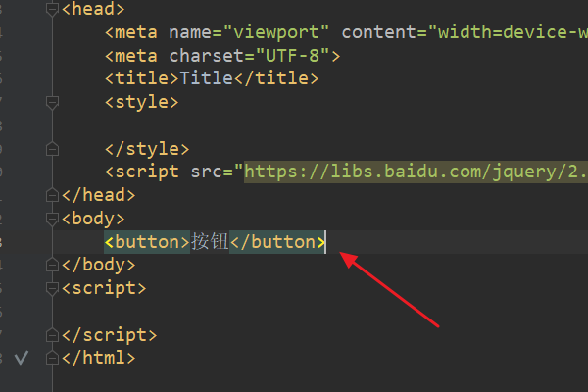The image size is (588, 392).
Task: Click the closing style tag text
Action: point(147,149)
